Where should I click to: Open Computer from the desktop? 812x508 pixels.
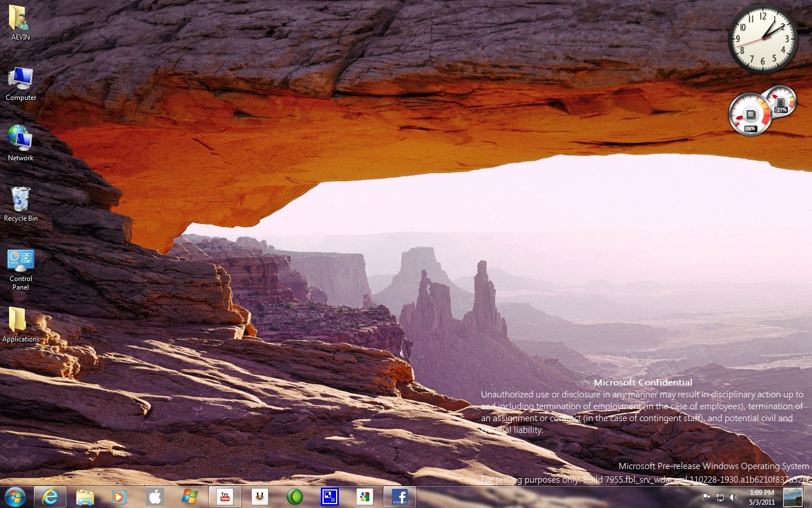pos(20,79)
